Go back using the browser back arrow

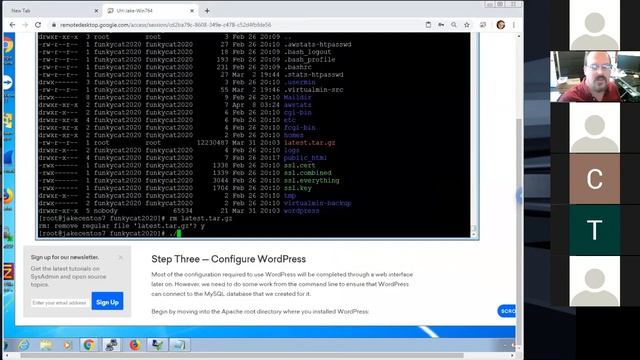(12, 25)
